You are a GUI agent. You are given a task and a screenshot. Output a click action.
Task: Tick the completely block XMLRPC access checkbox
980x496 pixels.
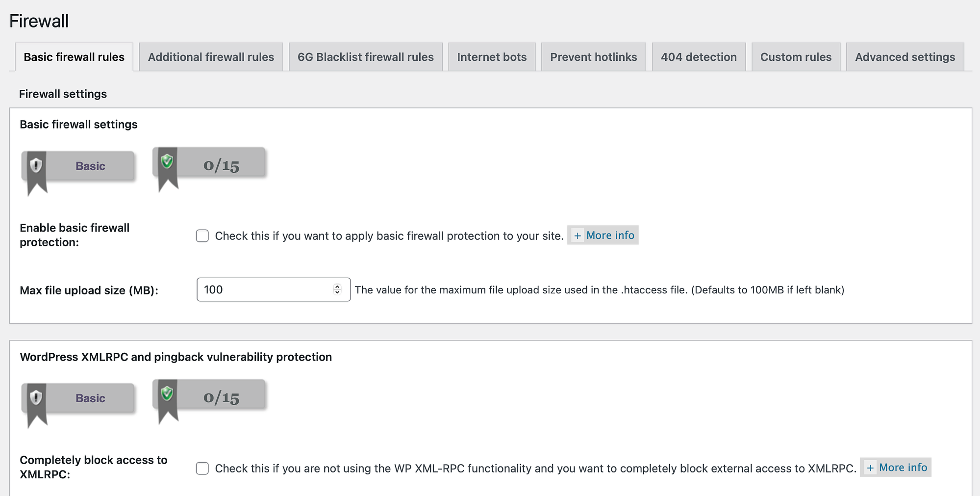202,469
